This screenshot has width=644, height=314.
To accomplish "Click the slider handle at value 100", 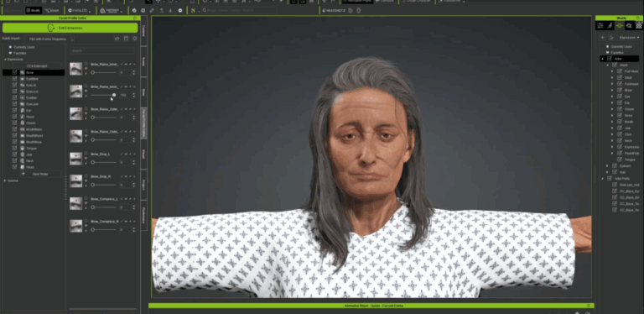I will point(114,95).
